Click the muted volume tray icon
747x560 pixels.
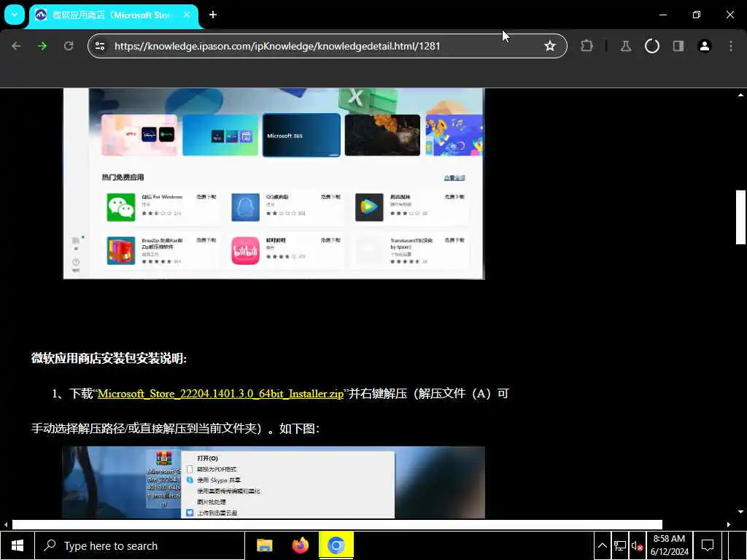(x=638, y=545)
